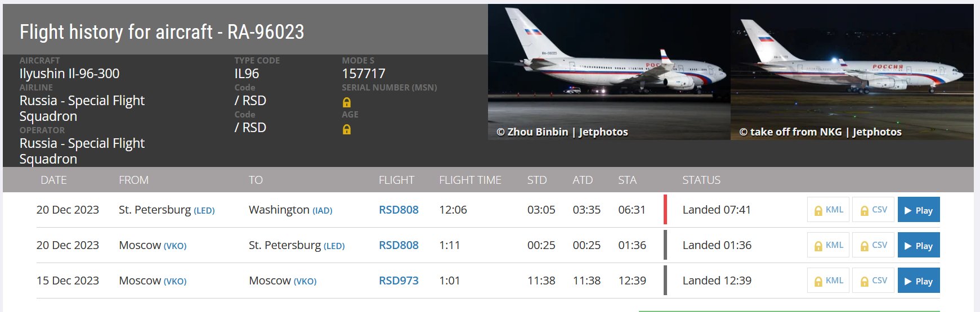This screenshot has height=312, width=980.
Task: Open the RSD973 flight link
Action: pyautogui.click(x=399, y=281)
